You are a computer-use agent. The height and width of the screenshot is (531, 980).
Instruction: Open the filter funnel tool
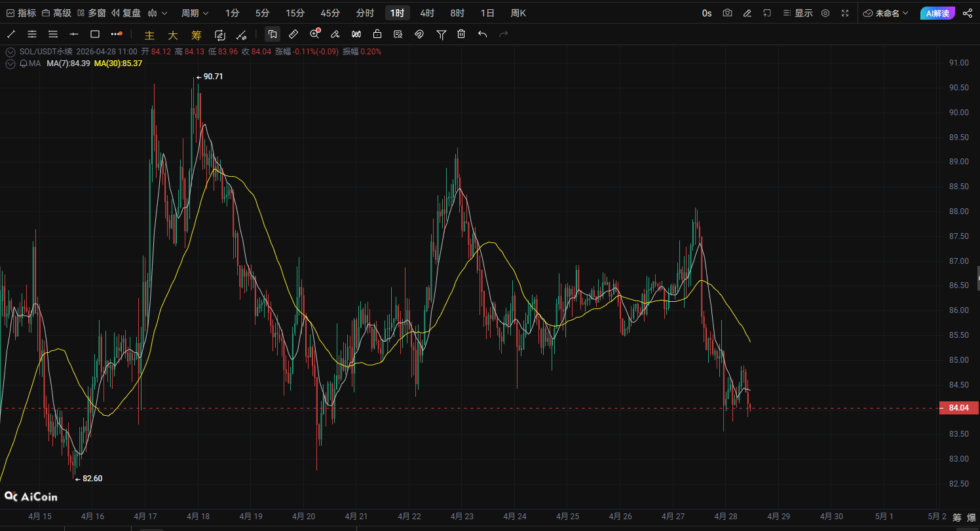[441, 34]
